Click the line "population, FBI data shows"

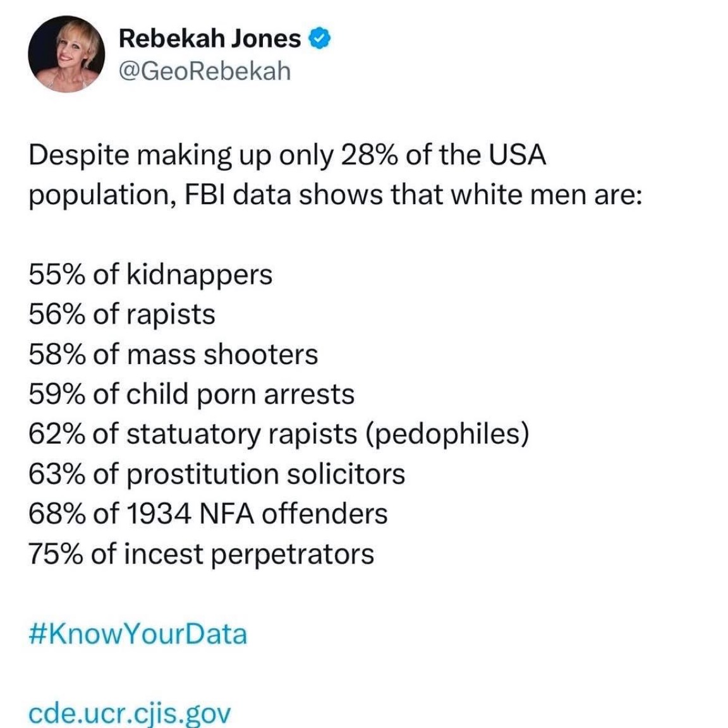[x=335, y=194]
